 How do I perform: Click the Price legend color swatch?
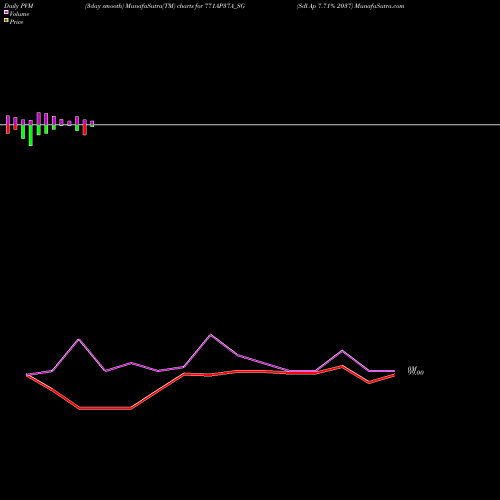pos(6,20)
